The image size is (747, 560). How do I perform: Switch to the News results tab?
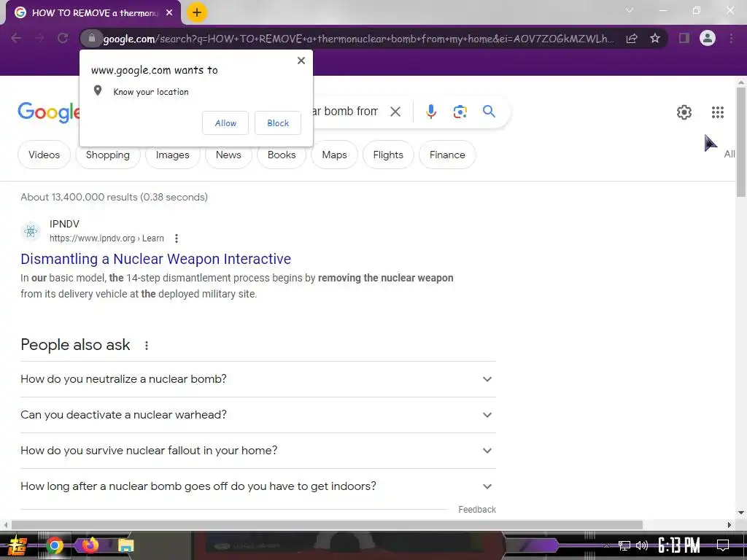click(228, 155)
